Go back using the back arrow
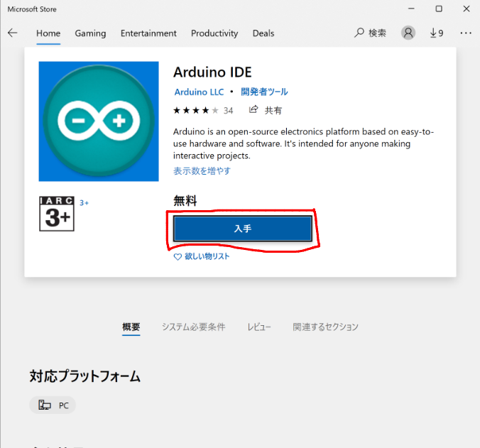This screenshot has width=480, height=448. [x=13, y=33]
